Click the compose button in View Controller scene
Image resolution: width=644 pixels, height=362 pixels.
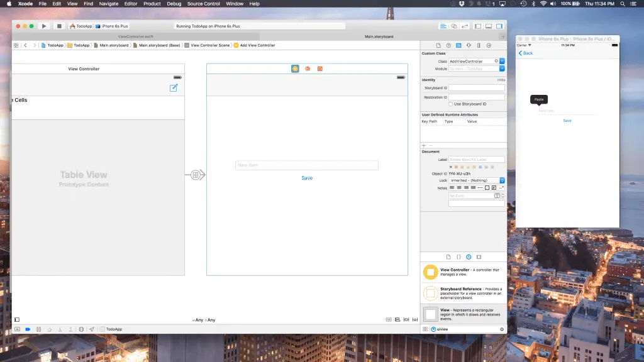pyautogui.click(x=174, y=88)
